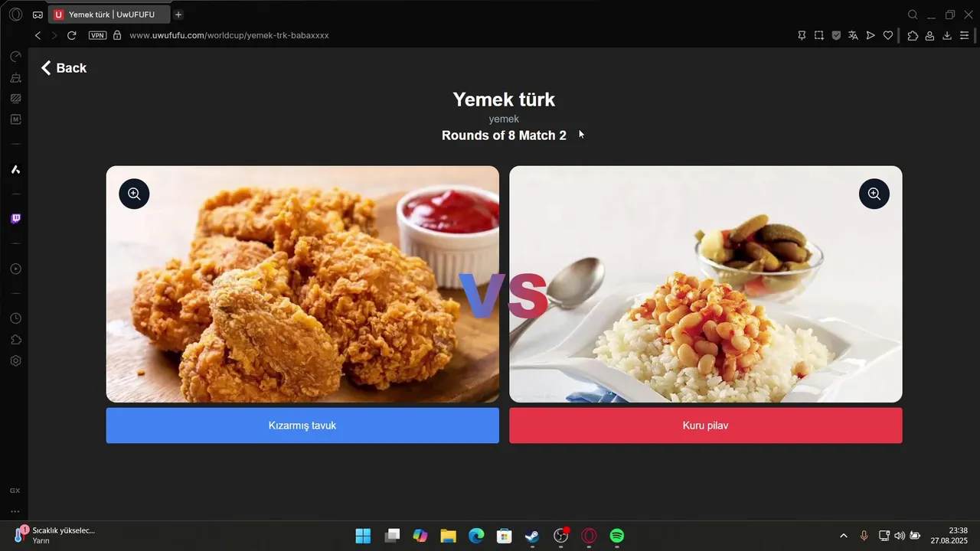Open Twitch in the sidebar
980x551 pixels.
pos(15,219)
